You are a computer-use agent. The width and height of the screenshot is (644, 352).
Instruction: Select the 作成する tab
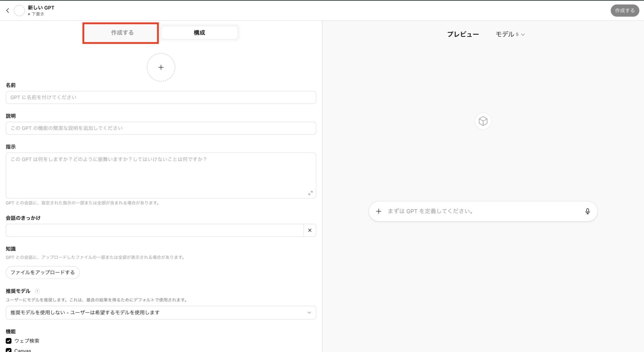click(x=120, y=32)
